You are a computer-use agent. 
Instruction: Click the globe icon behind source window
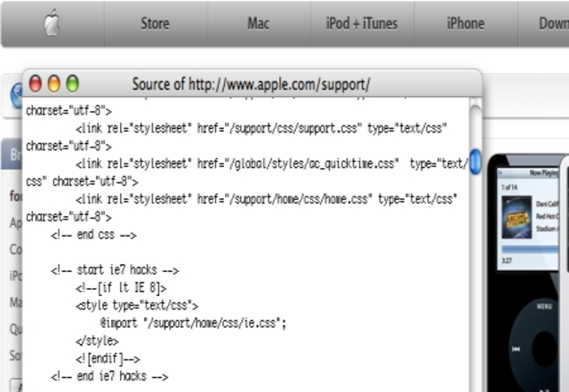tap(16, 95)
